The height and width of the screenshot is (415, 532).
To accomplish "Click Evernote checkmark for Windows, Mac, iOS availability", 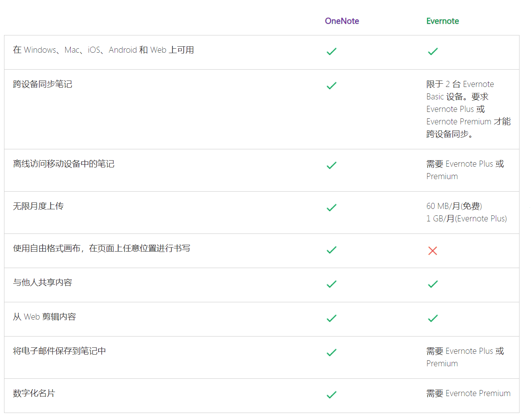I will tap(433, 52).
